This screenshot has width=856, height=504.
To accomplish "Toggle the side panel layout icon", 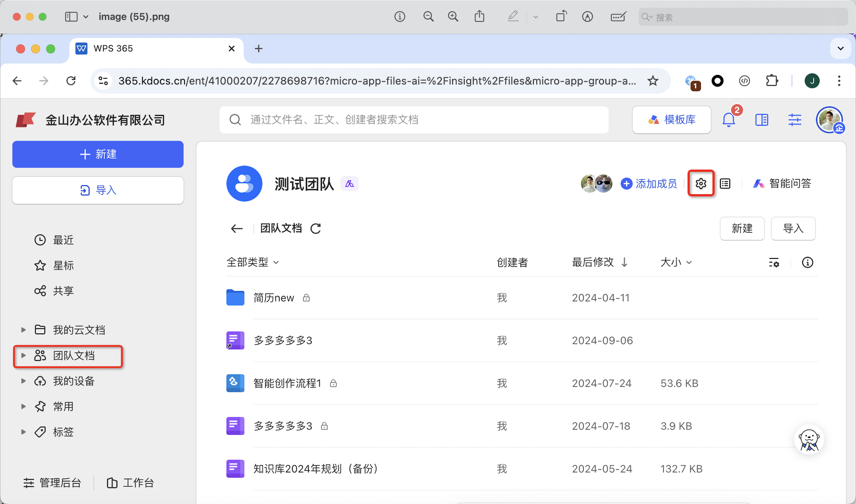I will (761, 120).
